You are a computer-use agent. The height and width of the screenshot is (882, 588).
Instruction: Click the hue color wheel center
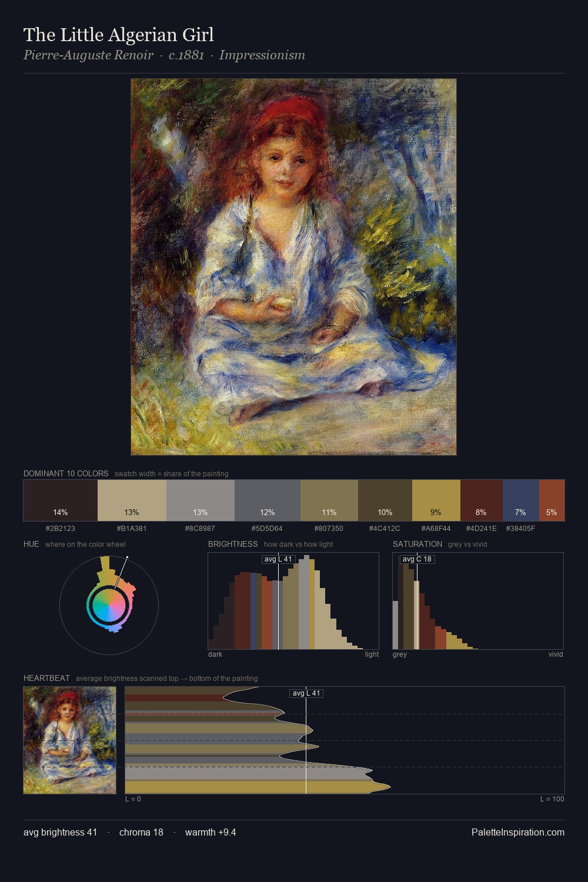pyautogui.click(x=109, y=605)
